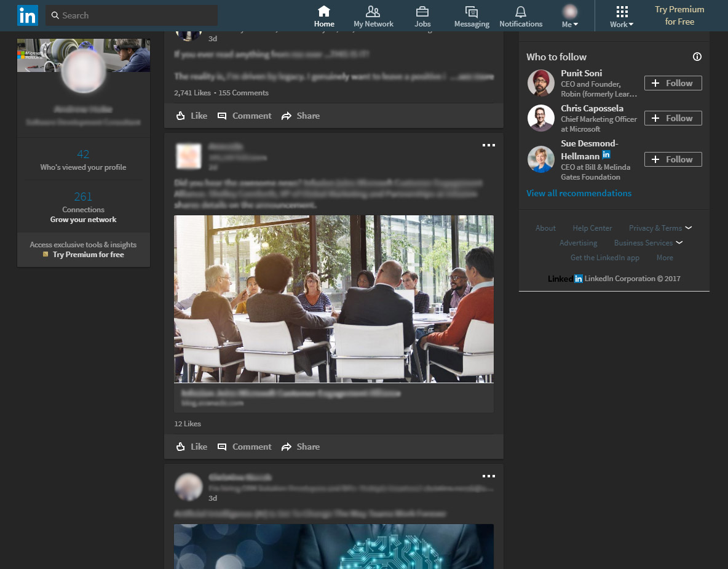Comment on the meeting photo post

pos(245,447)
